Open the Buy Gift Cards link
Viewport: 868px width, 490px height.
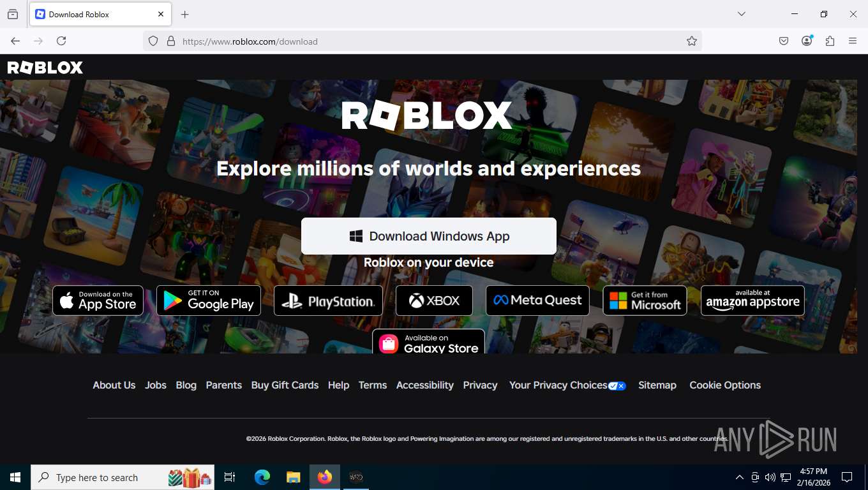tap(285, 385)
